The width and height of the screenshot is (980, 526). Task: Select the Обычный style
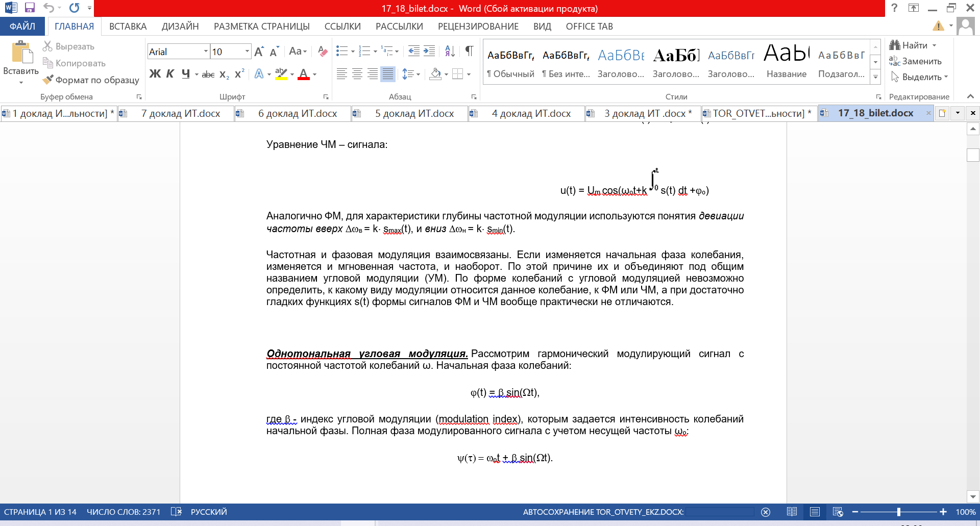pyautogui.click(x=510, y=63)
